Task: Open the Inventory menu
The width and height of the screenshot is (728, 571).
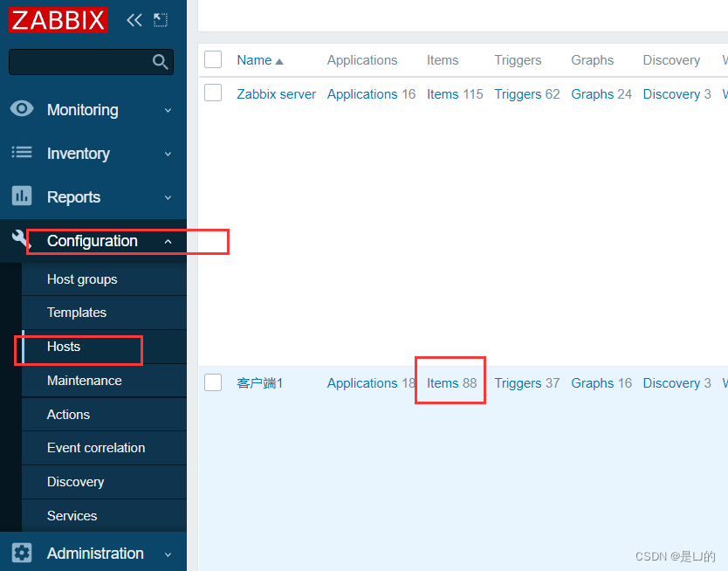Action: coord(79,154)
